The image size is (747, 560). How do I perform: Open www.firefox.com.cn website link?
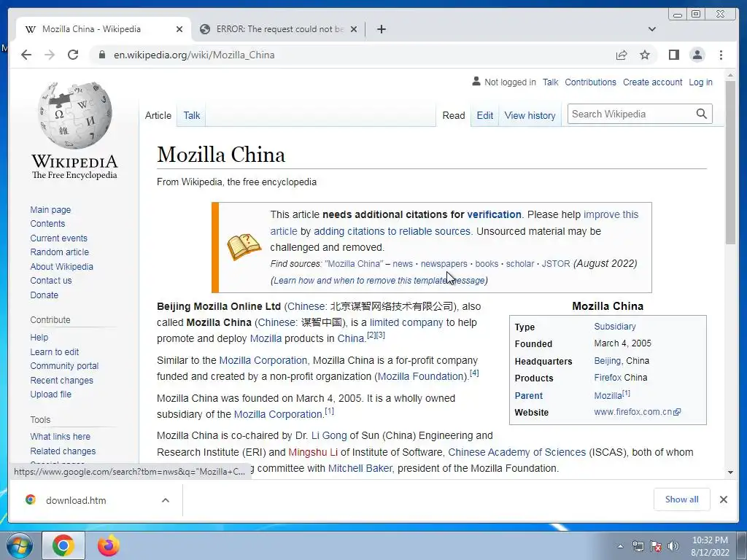coord(637,412)
